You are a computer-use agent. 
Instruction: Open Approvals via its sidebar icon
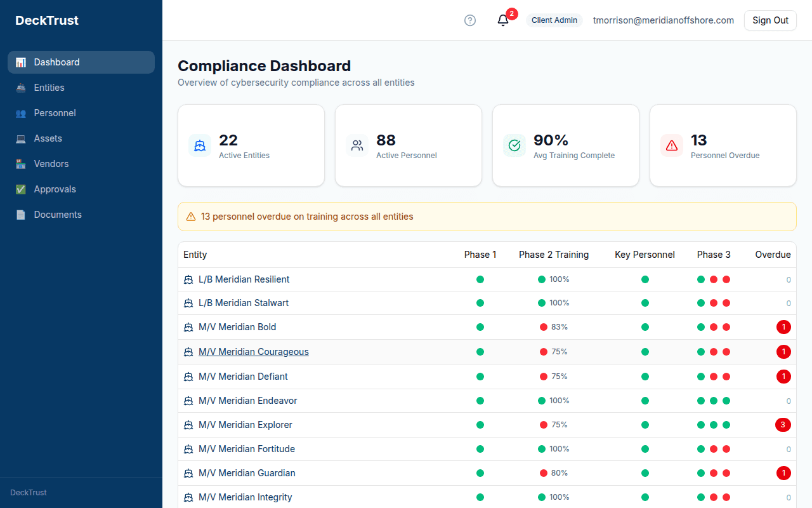[22, 189]
